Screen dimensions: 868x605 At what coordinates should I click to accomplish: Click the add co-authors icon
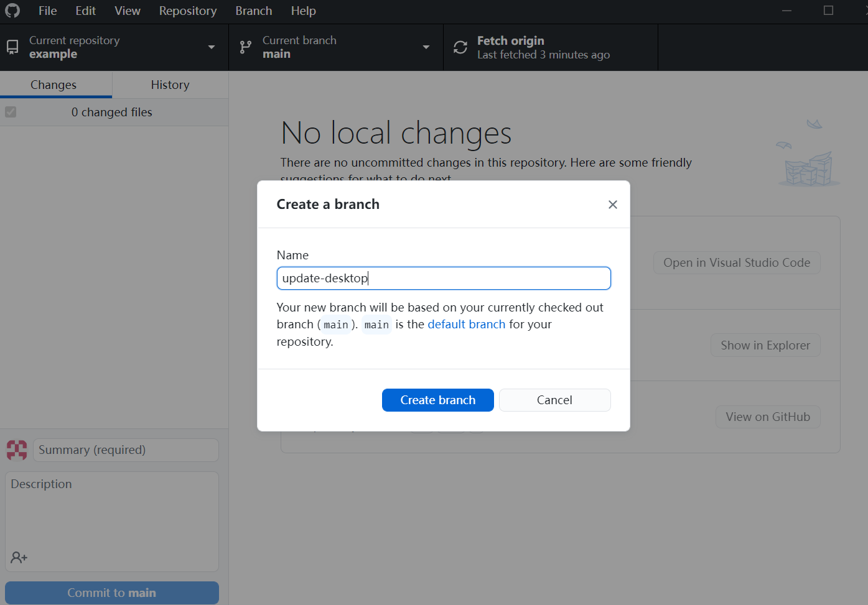pos(19,558)
